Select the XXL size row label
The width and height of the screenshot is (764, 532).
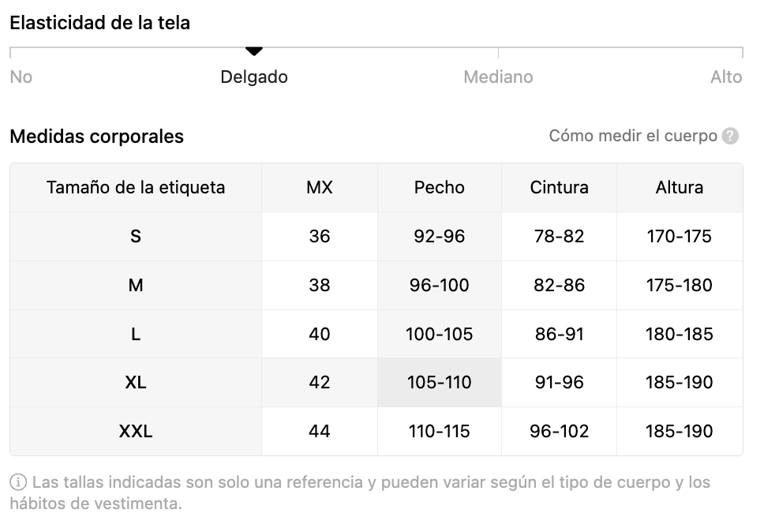pyautogui.click(x=136, y=432)
